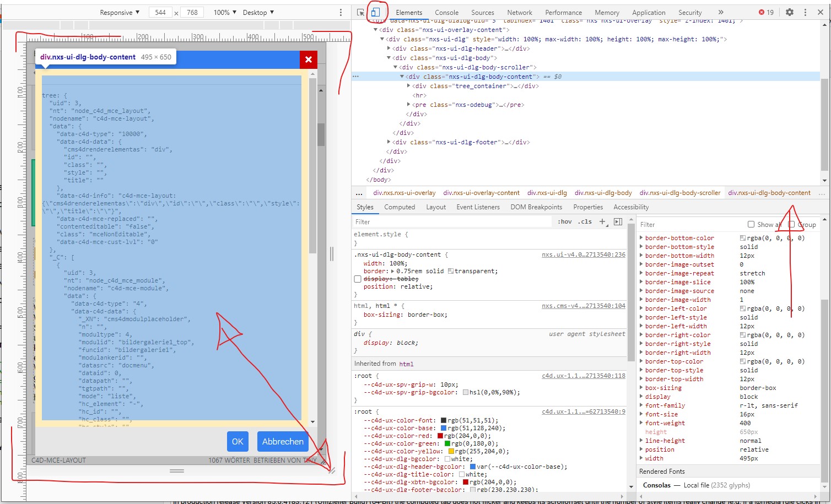Expand the tree_container div node

point(409,86)
